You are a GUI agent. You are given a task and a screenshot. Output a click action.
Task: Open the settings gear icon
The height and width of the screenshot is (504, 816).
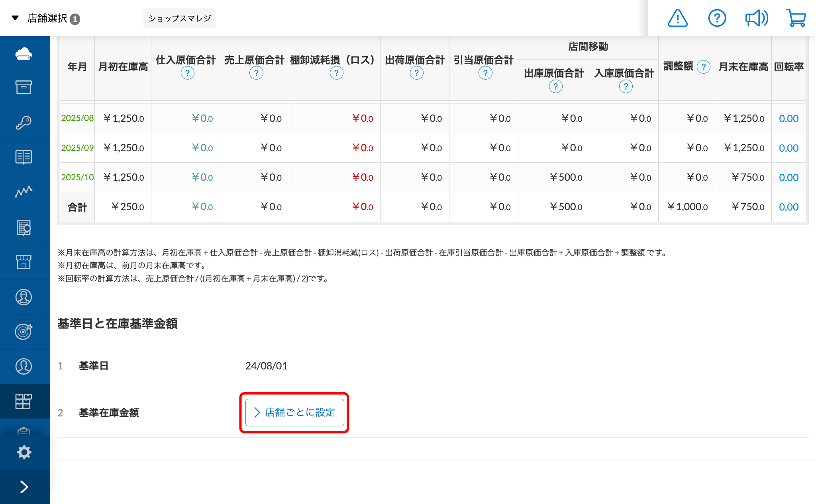click(24, 452)
